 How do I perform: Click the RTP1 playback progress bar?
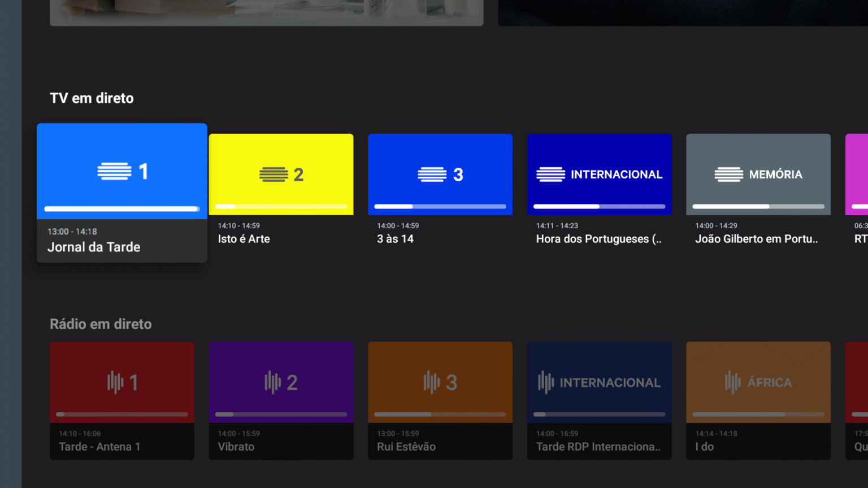click(x=121, y=208)
